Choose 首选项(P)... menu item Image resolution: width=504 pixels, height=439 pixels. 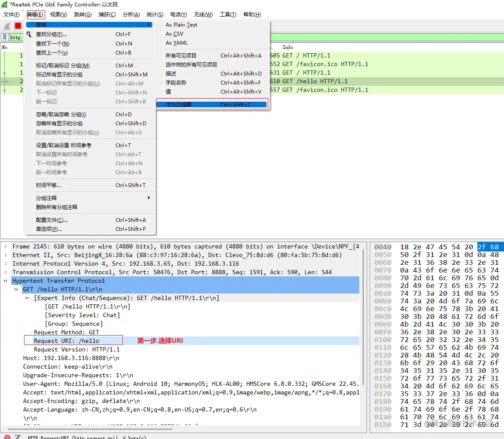[89, 229]
